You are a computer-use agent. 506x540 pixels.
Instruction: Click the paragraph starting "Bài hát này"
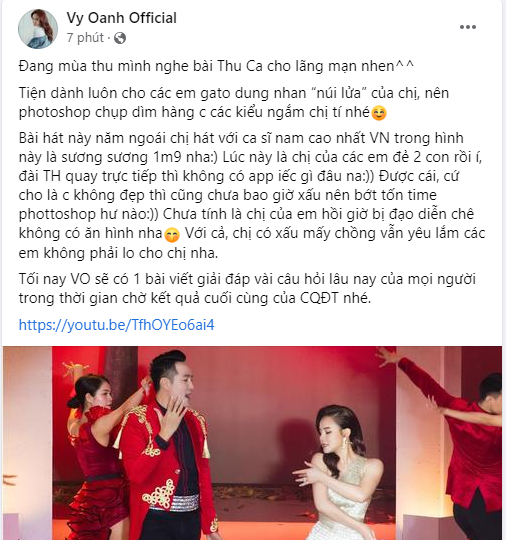coord(252,195)
